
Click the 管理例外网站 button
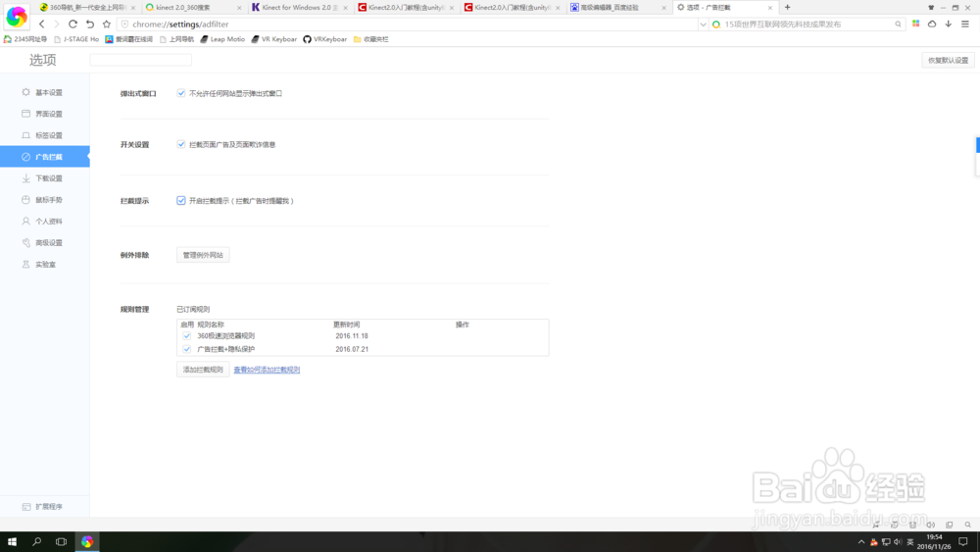[203, 255]
